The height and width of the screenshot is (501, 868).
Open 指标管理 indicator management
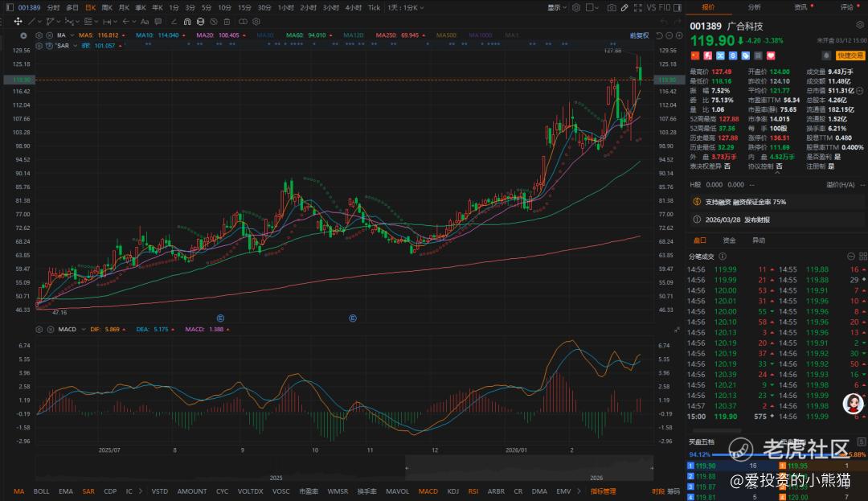pos(603,491)
